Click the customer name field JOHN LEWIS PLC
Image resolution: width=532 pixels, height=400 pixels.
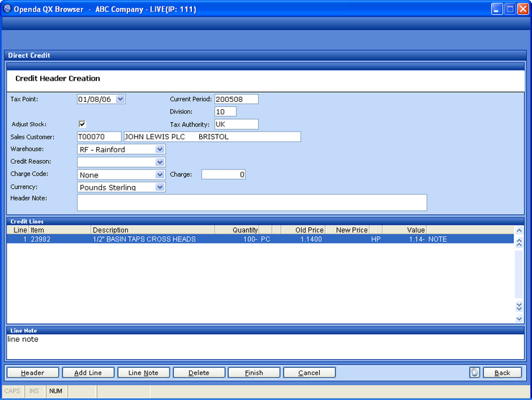(212, 136)
